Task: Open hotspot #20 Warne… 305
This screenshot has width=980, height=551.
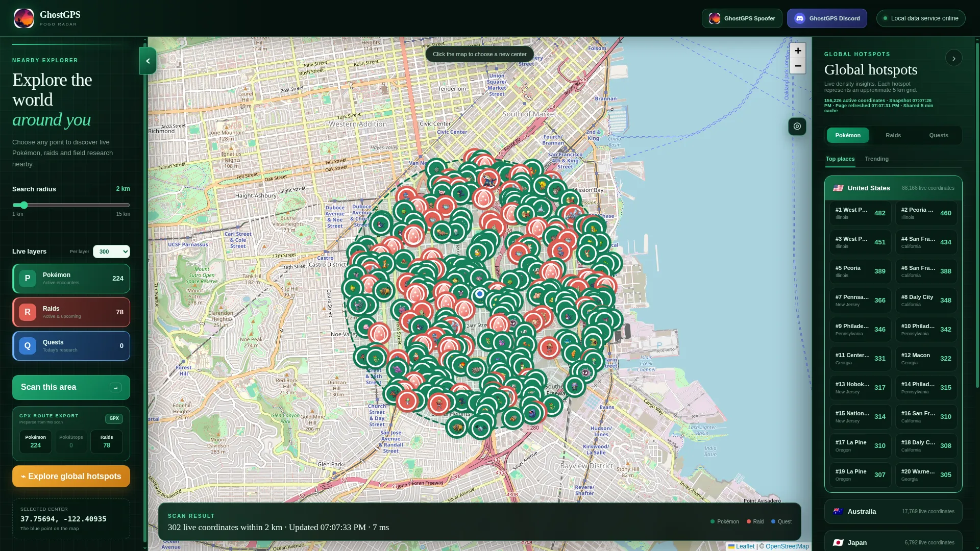Action: [926, 475]
